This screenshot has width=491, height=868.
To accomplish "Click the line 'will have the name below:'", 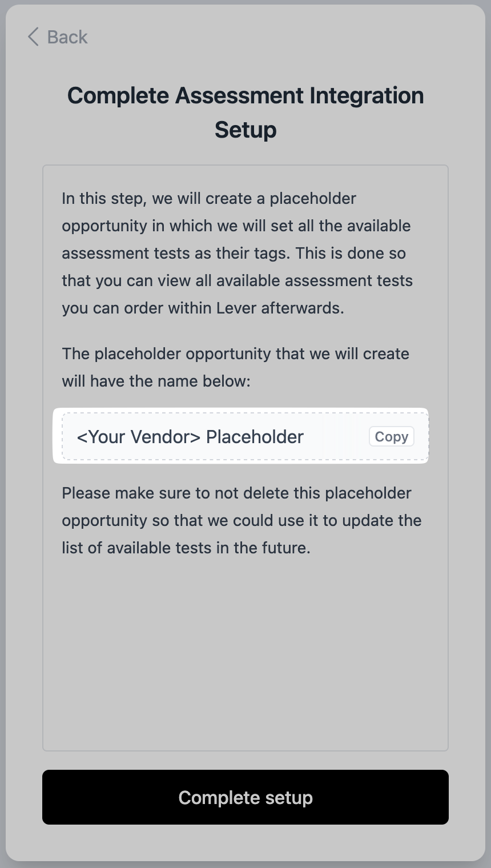I will (x=156, y=381).
